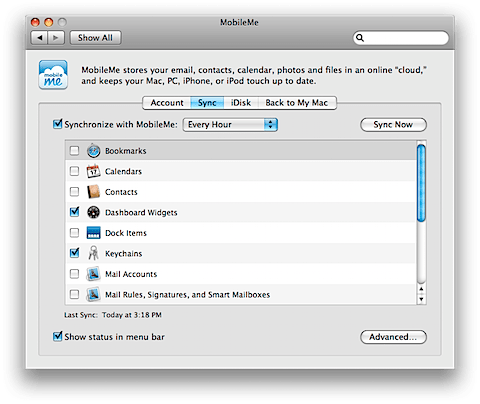Click into the preferences search field
This screenshot has width=480, height=404.
click(401, 38)
